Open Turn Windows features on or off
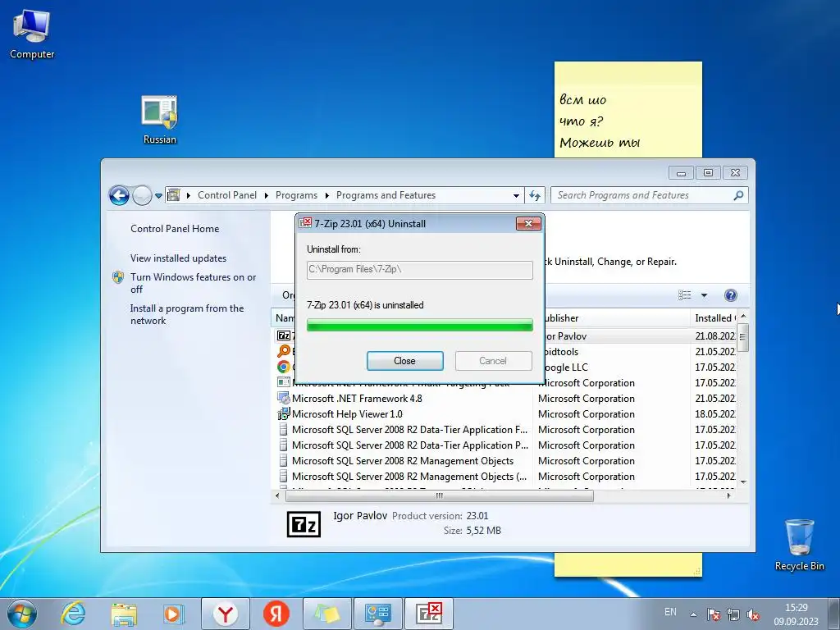Screen dimensions: 840x630 click(x=193, y=283)
